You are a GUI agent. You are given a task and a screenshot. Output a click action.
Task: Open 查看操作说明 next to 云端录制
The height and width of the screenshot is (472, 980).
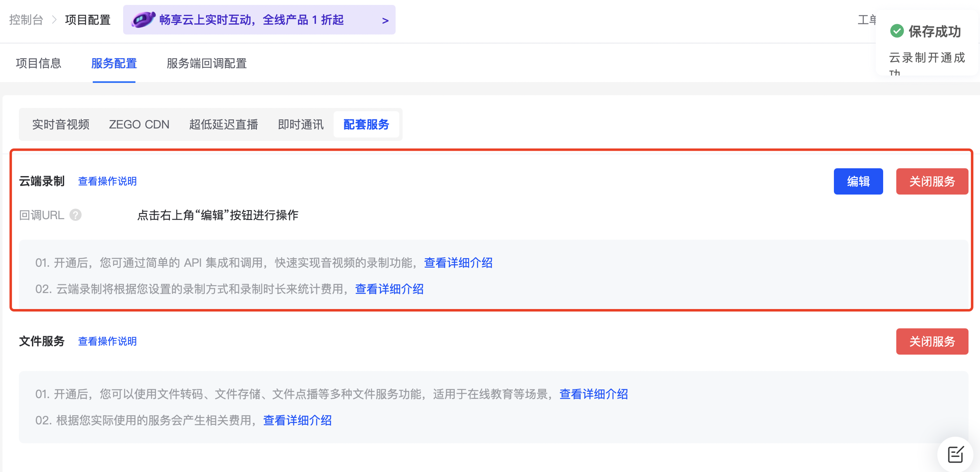[x=107, y=181]
